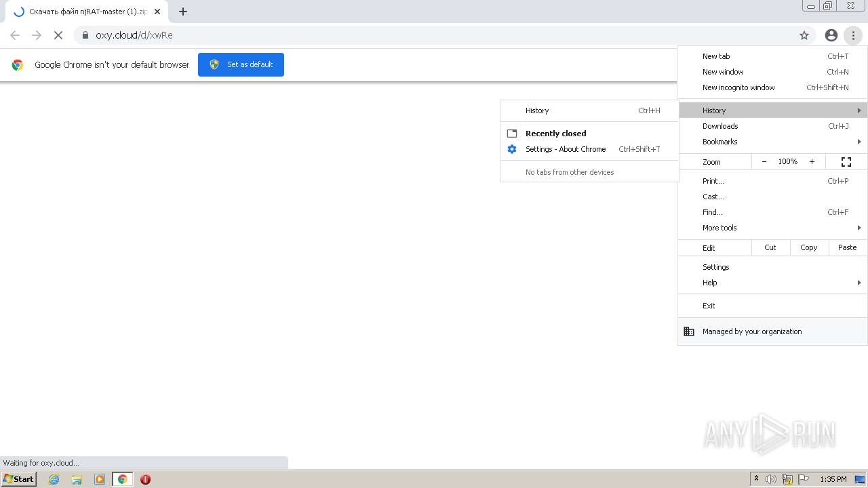This screenshot has height=488, width=868.
Task: Reopen Settings - About Chrome tab
Action: pos(589,149)
